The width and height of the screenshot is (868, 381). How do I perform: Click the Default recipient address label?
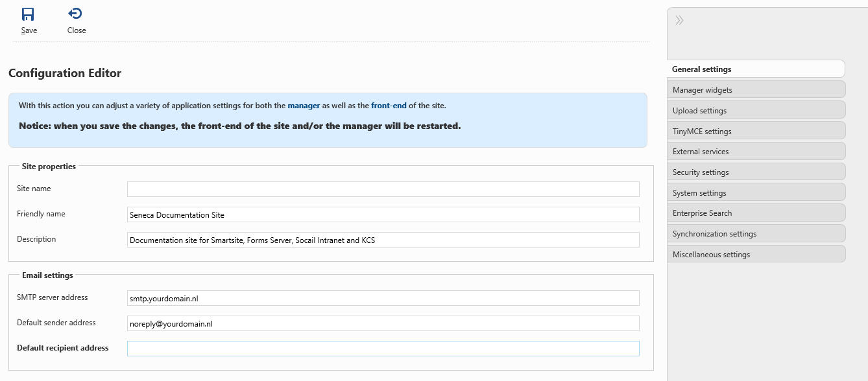click(63, 348)
